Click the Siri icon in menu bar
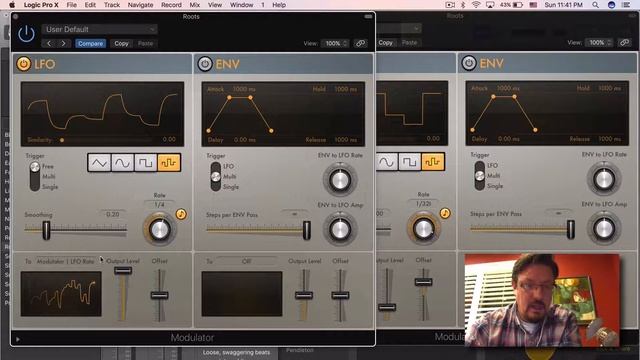This screenshot has height=360, width=640. [x=611, y=5]
